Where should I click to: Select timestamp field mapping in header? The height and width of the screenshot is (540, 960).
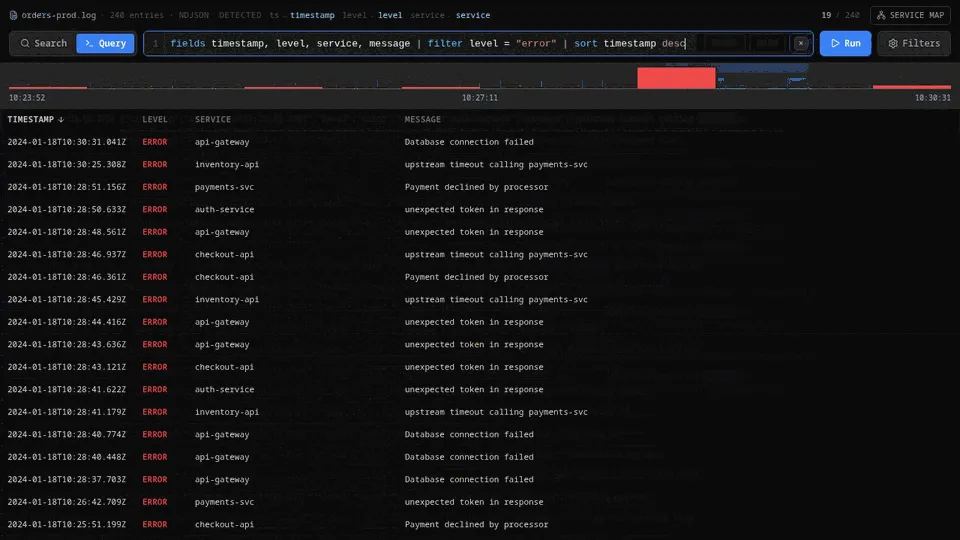(x=312, y=15)
